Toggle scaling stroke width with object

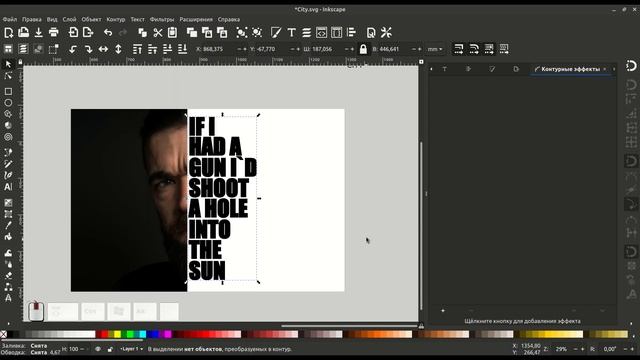(459, 49)
